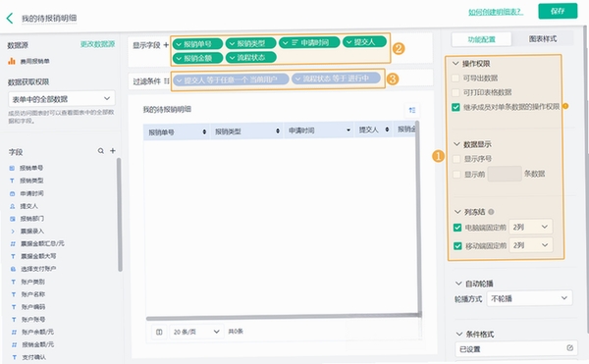
Task: Click the column layout icon in table footer
Action: tap(159, 332)
